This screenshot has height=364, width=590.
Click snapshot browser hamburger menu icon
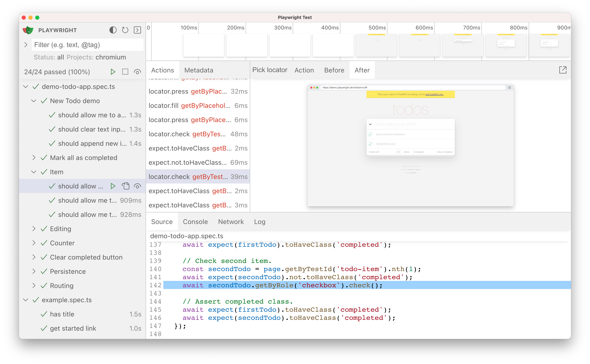(x=510, y=88)
